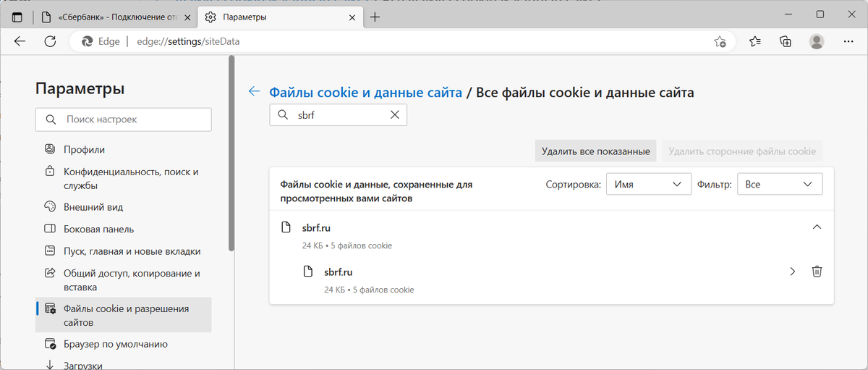Clear the sbrf search with X icon

tap(395, 114)
